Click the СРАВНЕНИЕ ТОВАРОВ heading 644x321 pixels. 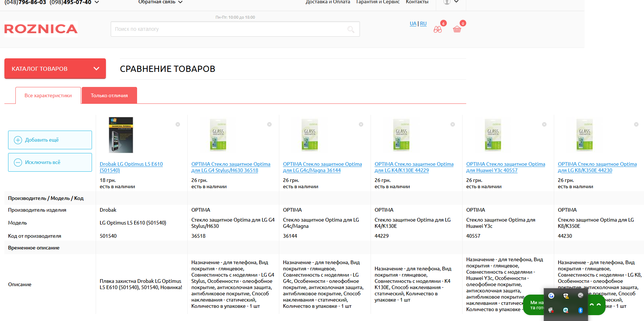pos(168,69)
